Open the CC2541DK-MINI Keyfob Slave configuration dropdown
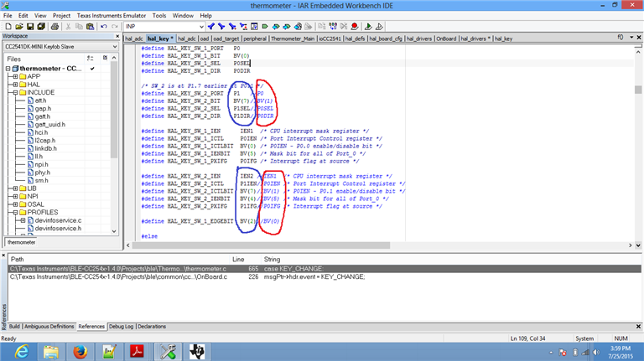 tap(115, 47)
